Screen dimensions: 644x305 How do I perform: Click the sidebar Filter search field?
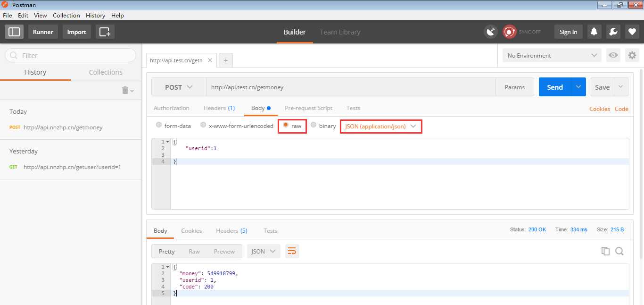[x=70, y=55]
